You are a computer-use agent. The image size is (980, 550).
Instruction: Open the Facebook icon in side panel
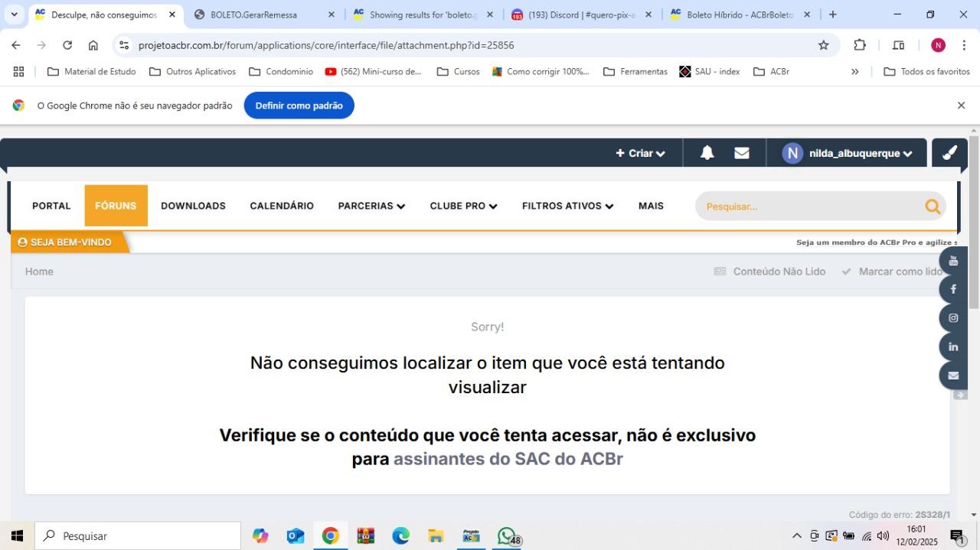pos(953,289)
